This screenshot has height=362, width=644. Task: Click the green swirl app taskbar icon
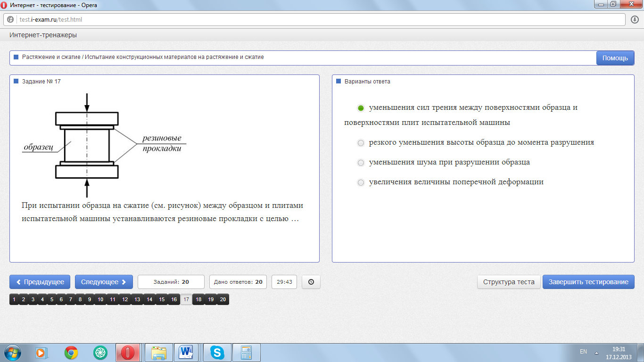point(100,353)
